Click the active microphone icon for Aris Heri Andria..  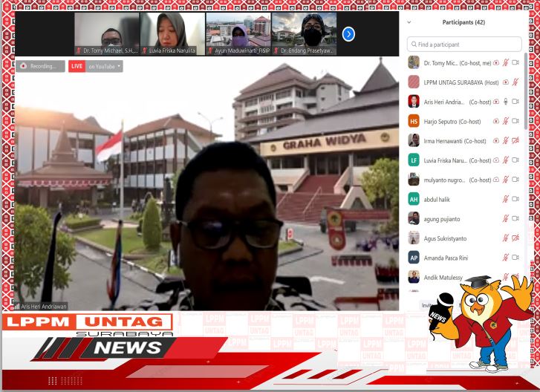pos(506,102)
